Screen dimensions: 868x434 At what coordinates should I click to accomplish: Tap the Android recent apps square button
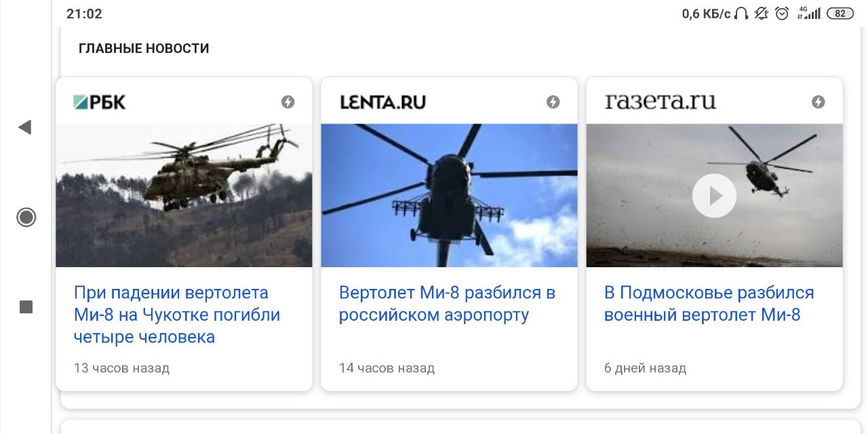point(26,307)
